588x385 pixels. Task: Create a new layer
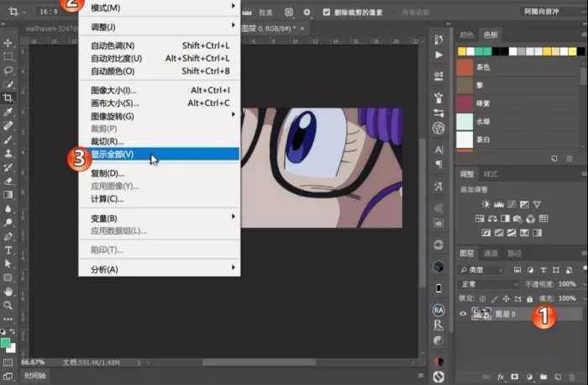pos(558,377)
